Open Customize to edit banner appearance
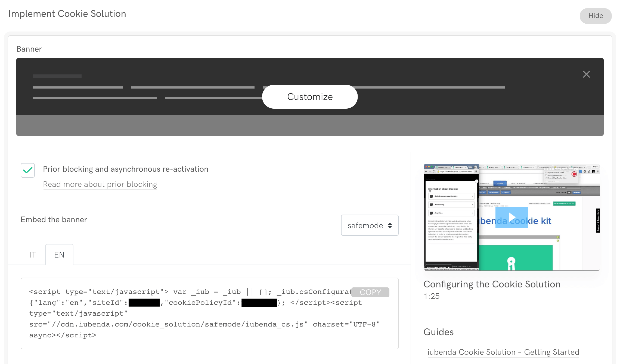The image size is (620, 364). coord(309,96)
